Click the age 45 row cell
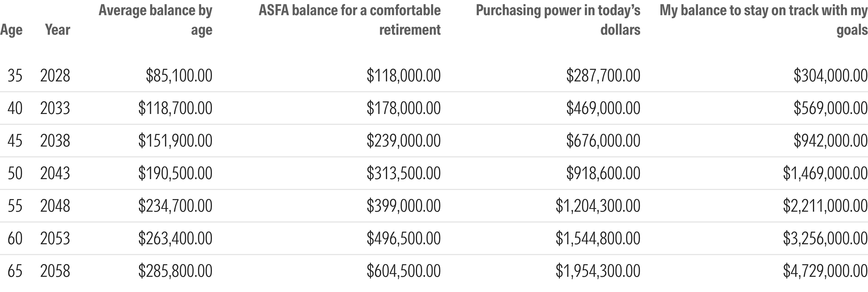The image size is (868, 292). pos(15,141)
